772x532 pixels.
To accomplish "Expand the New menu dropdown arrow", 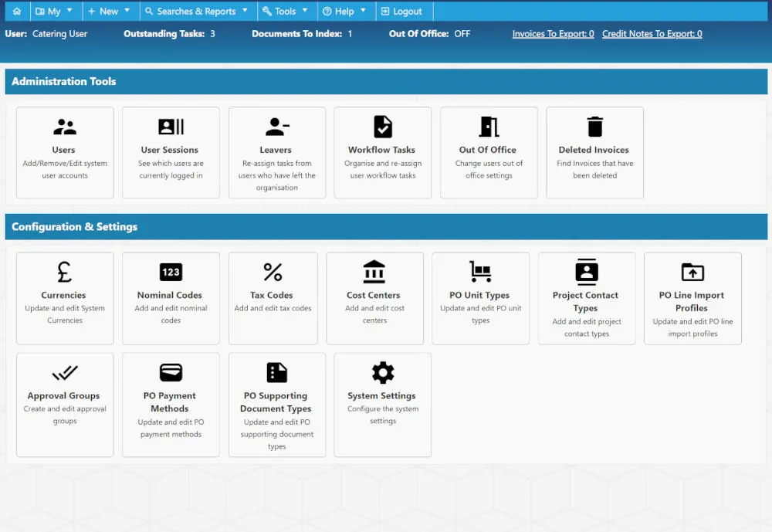I will tap(127, 10).
